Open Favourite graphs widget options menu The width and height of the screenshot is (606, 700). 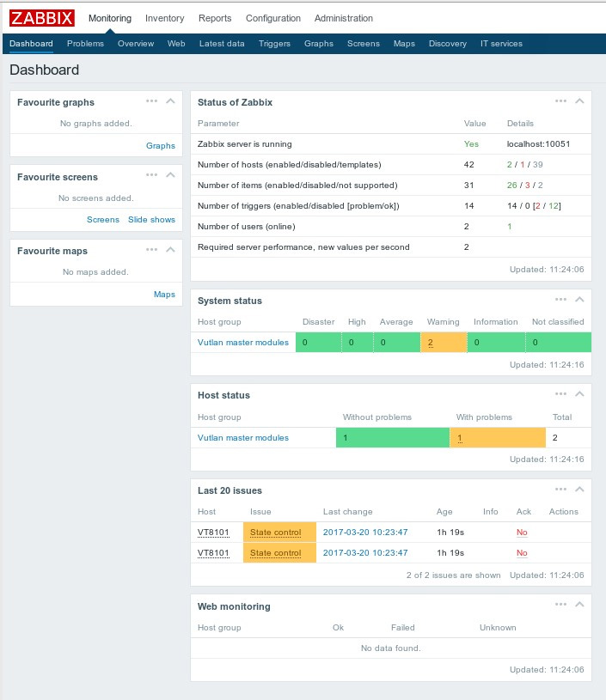[151, 100]
